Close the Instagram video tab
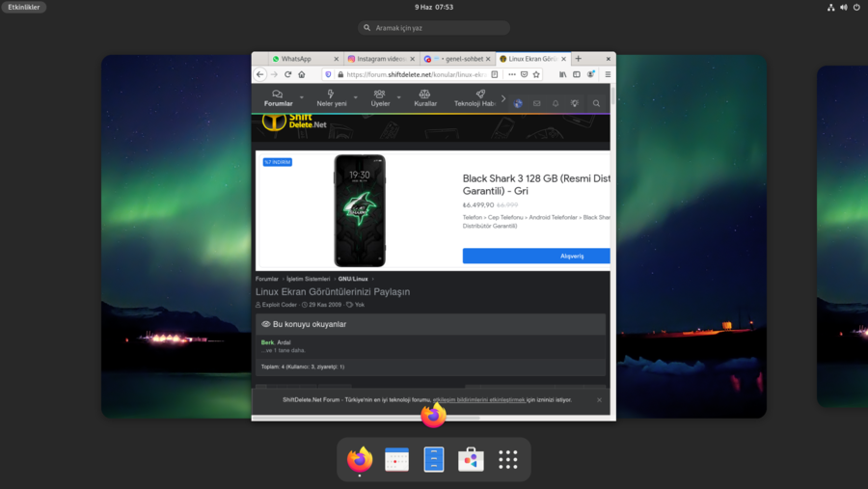Viewport: 868px width, 489px height. tap(413, 59)
